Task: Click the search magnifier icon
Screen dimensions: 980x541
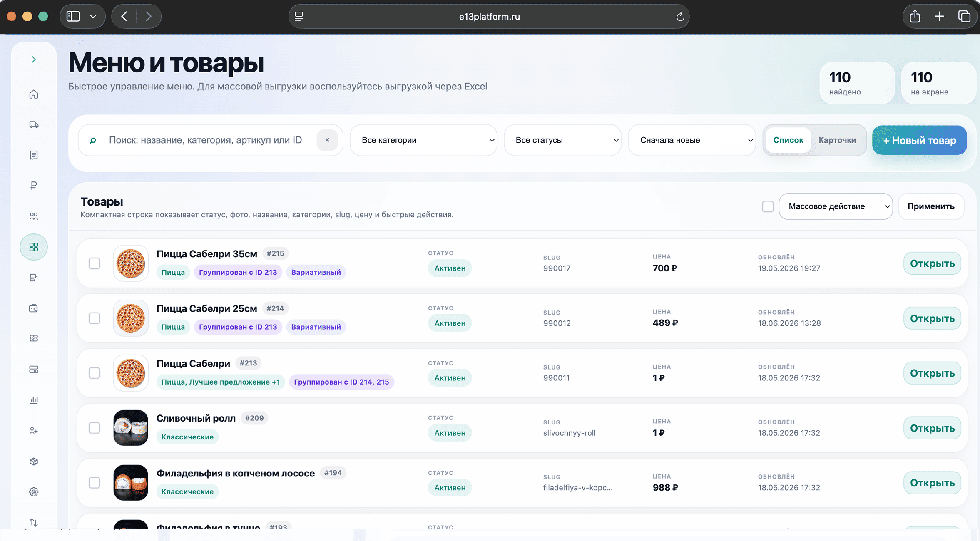Action: 93,141
